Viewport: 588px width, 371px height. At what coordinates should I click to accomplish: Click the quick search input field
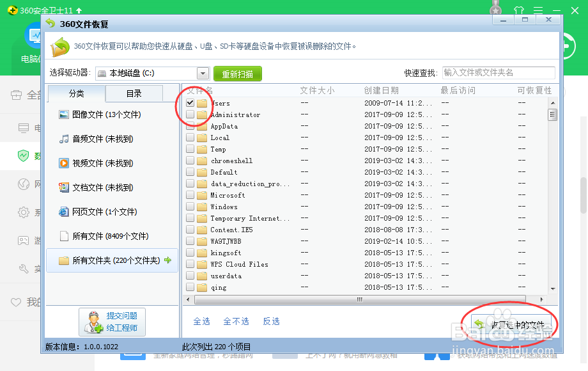499,73
